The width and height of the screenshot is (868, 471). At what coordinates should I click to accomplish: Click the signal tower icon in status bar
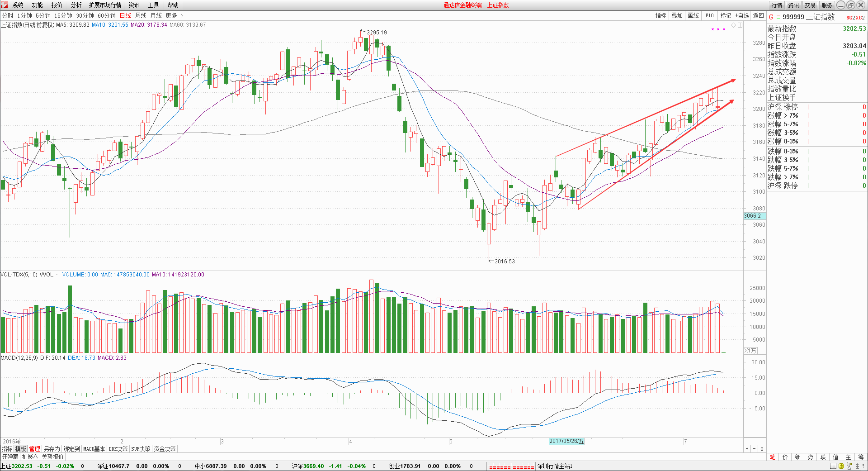coord(849,466)
